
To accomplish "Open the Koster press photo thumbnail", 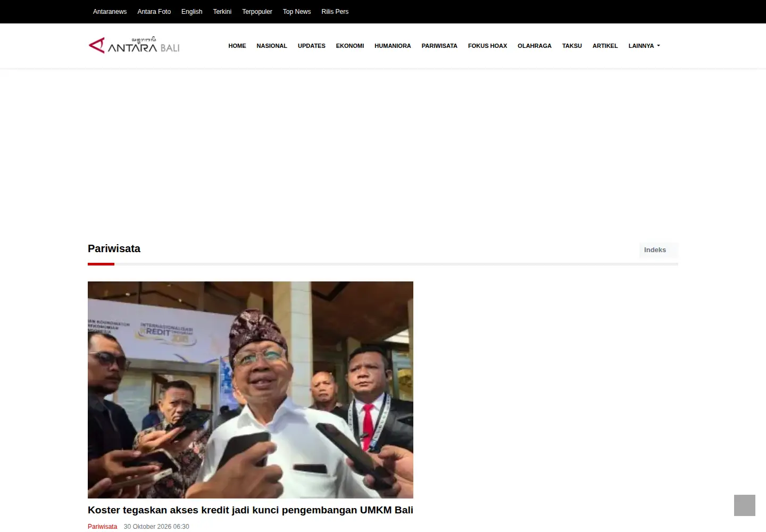I will [x=251, y=390].
